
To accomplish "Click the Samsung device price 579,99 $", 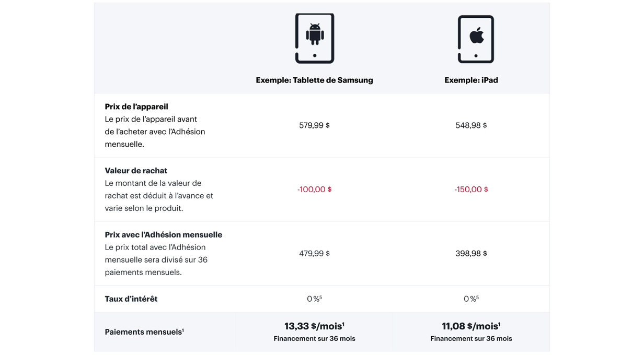I will click(314, 125).
